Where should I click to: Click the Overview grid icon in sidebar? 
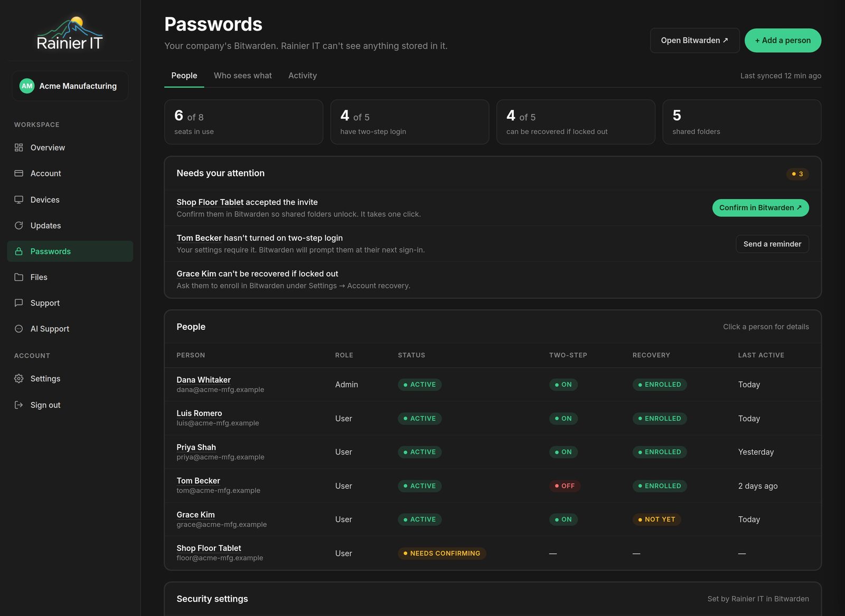19,148
